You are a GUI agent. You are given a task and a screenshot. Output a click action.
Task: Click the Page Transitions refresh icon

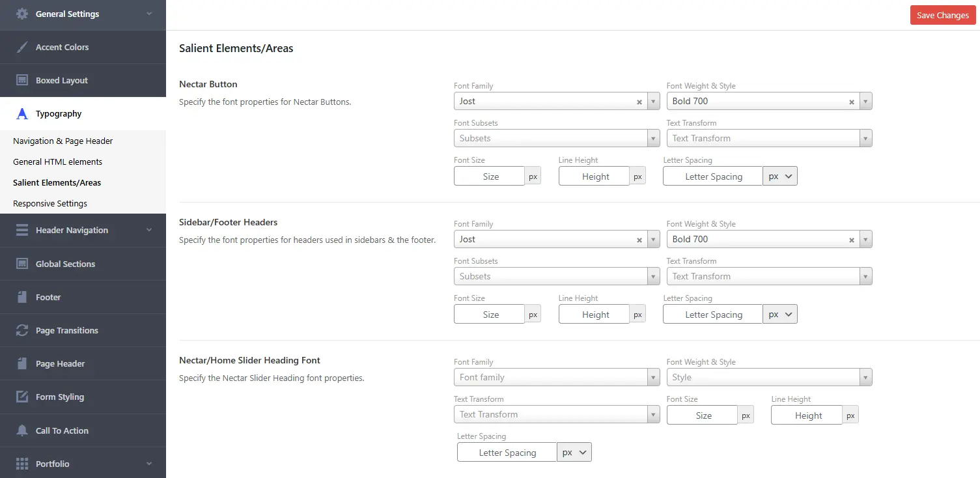[22, 330]
